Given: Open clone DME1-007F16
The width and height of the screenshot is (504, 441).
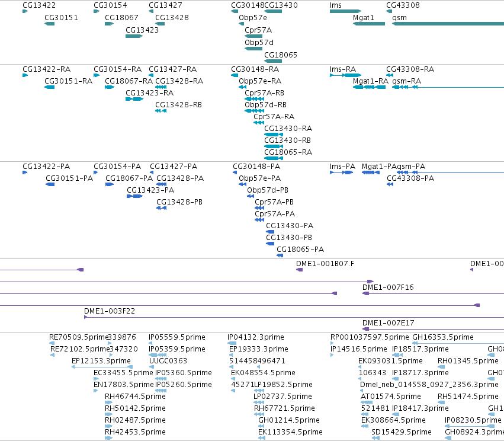Looking at the screenshot, I should click(433, 293).
